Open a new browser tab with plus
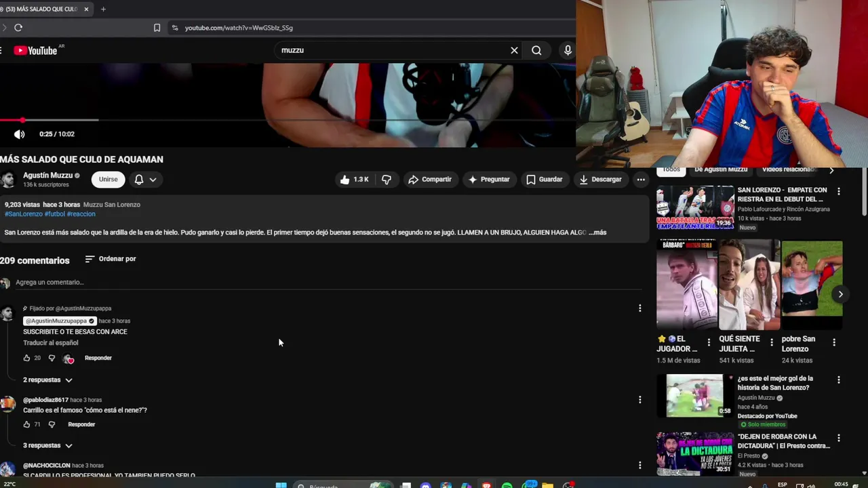Screen dimensions: 868x488 tap(103, 9)
